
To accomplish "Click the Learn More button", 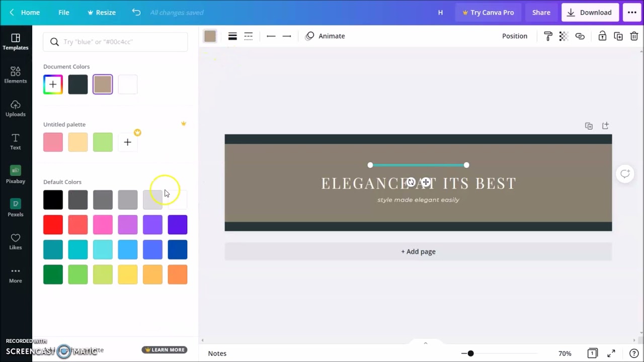I will [x=165, y=350].
